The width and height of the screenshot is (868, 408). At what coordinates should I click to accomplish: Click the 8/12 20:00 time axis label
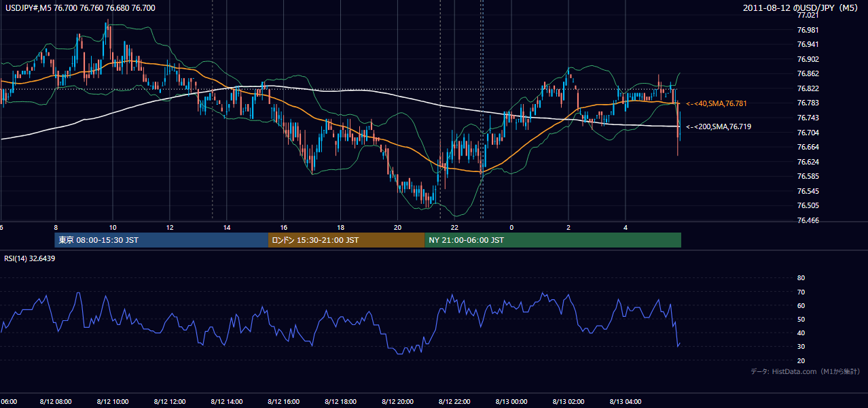(398, 402)
